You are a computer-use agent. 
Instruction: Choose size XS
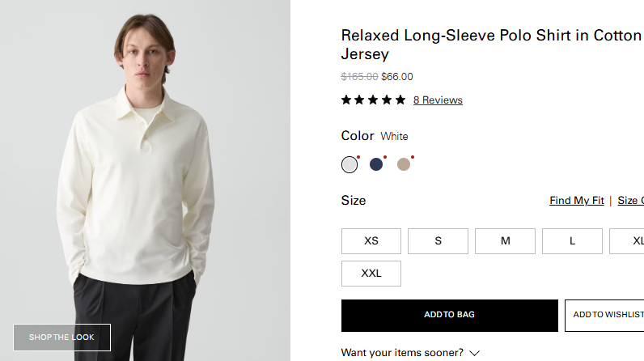click(371, 241)
